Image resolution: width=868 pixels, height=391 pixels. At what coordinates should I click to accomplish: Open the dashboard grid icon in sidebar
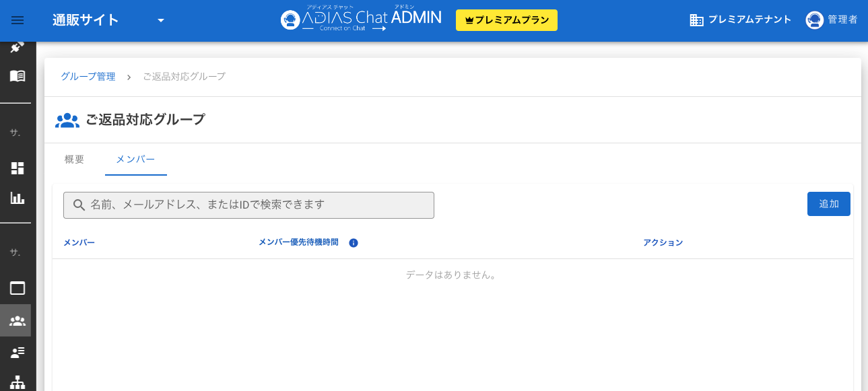click(18, 168)
